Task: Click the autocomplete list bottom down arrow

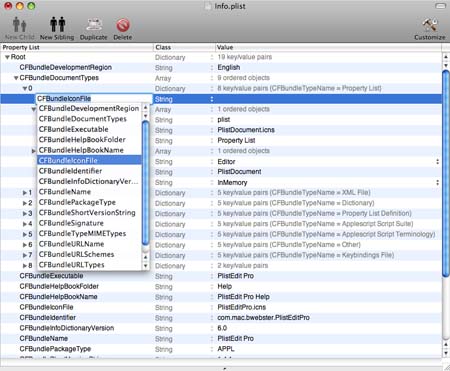Action: [145, 266]
